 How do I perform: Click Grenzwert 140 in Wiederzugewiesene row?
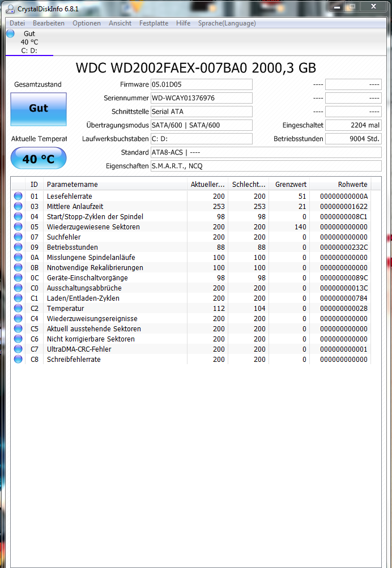(300, 227)
